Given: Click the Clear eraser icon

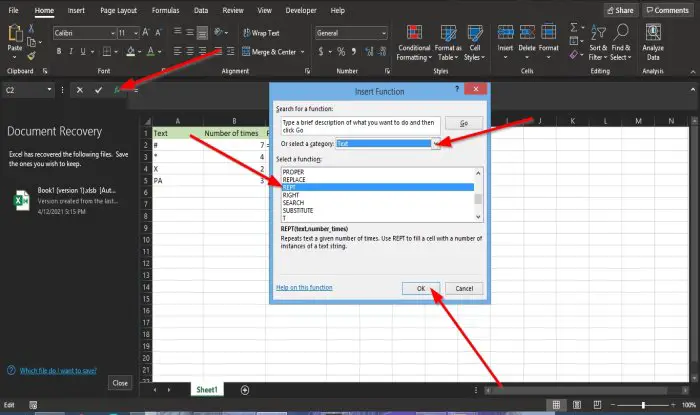Looking at the screenshot, I should click(x=574, y=54).
